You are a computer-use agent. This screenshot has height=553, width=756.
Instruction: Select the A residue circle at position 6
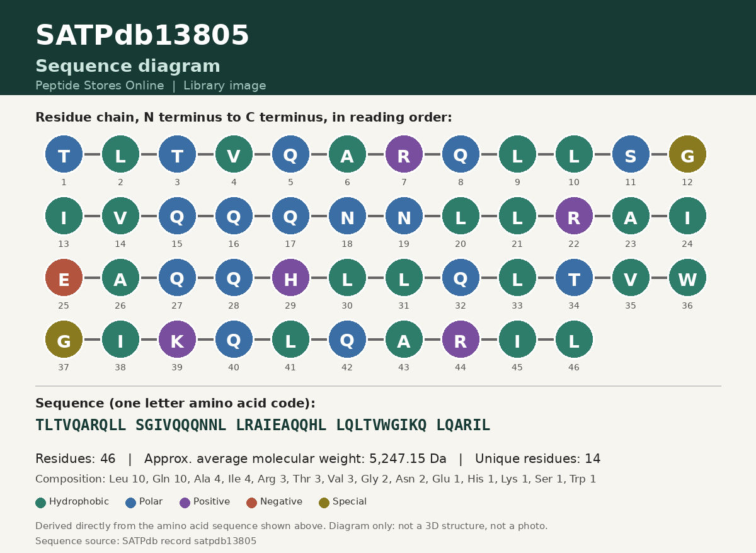[347, 154]
